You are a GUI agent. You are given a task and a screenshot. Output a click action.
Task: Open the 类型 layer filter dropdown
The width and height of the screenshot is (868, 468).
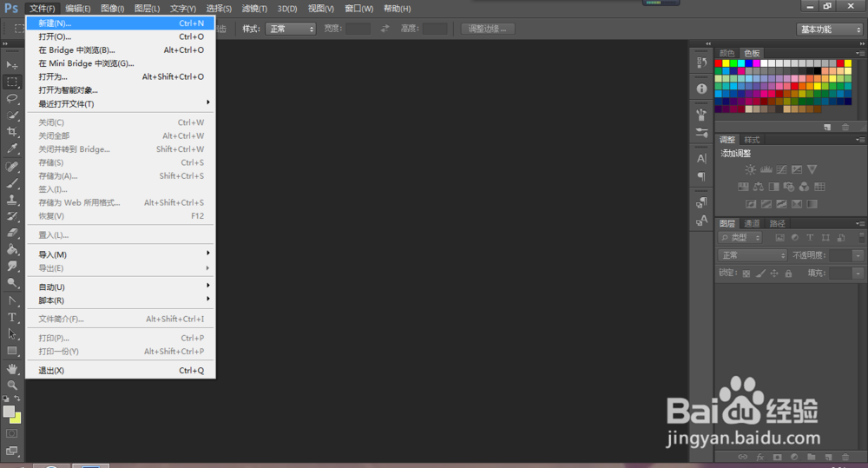pos(740,238)
